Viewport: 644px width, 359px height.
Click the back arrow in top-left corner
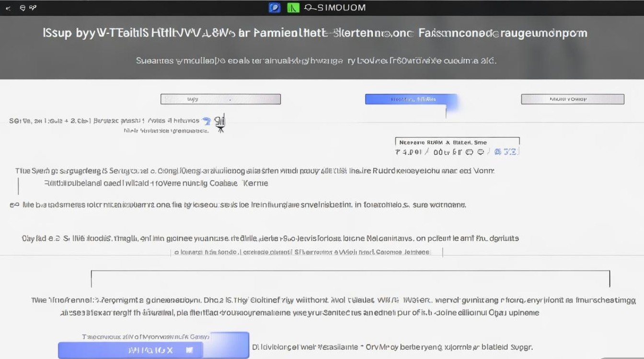[x=8, y=8]
